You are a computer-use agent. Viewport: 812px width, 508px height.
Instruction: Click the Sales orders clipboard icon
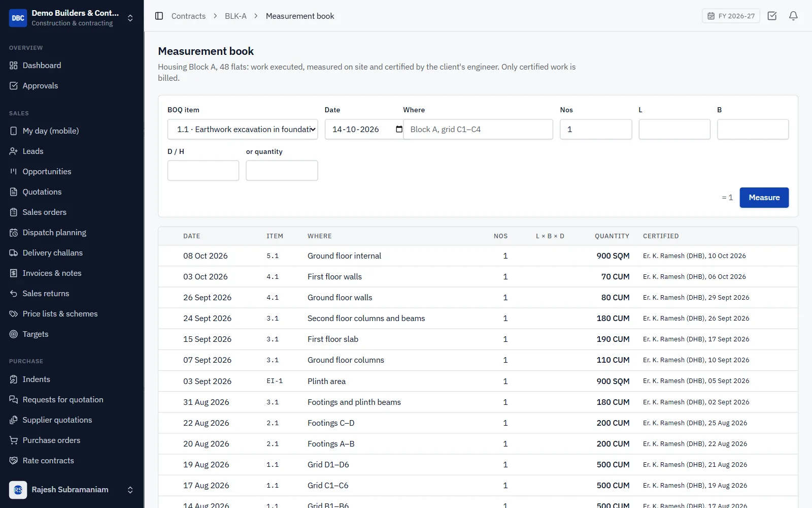[x=14, y=212]
